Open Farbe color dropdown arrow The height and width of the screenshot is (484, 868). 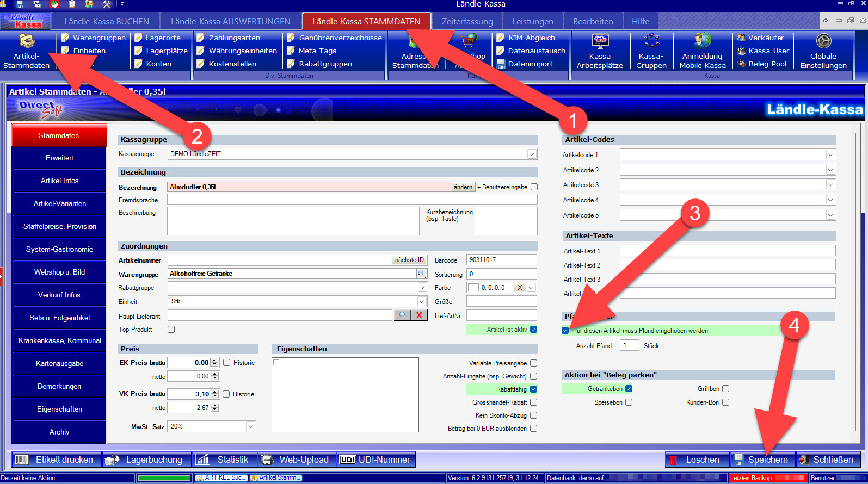[x=532, y=288]
